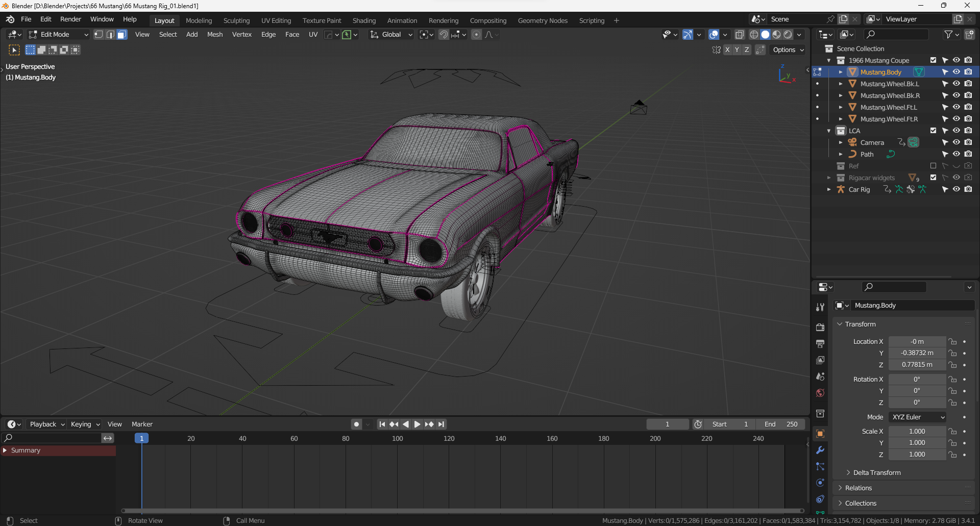Image resolution: width=980 pixels, height=526 pixels.
Task: Hide Camera object eye icon
Action: click(957, 142)
